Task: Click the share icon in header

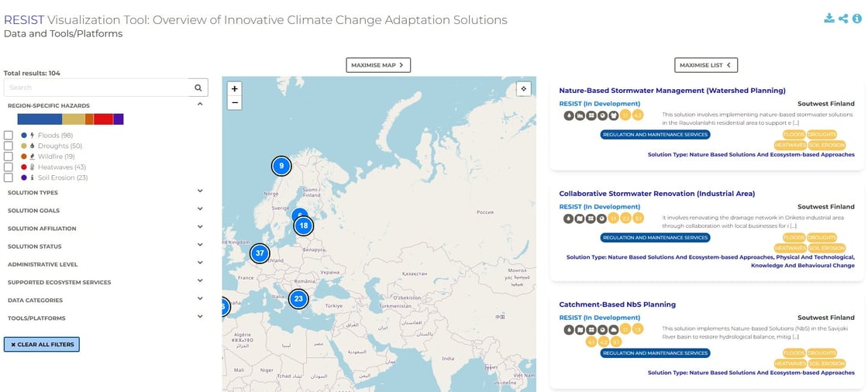Action: pyautogui.click(x=843, y=19)
